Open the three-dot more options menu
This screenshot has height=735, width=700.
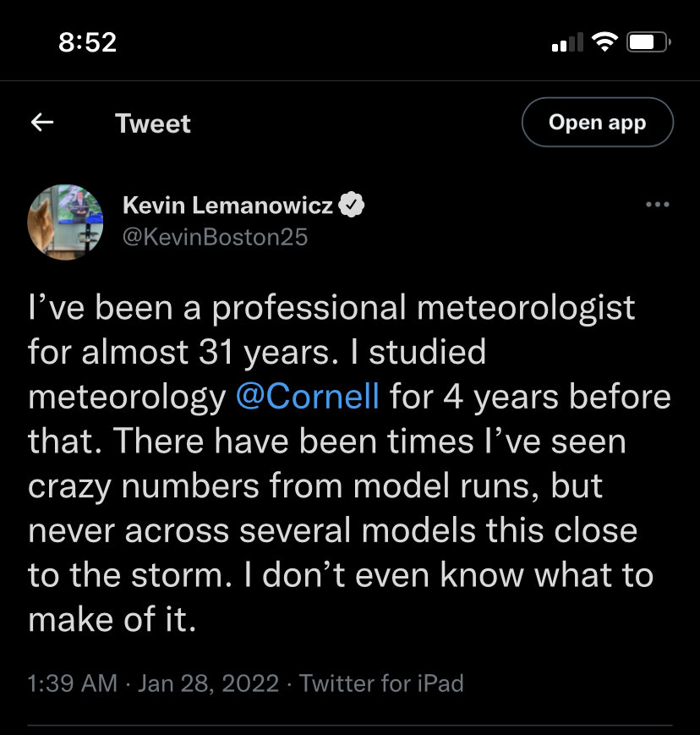coord(658,205)
